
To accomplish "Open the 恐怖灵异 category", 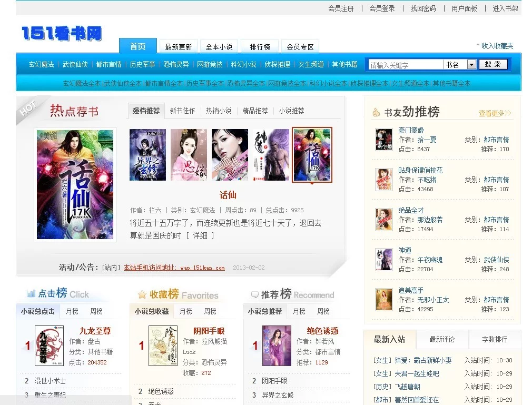I will pos(176,64).
